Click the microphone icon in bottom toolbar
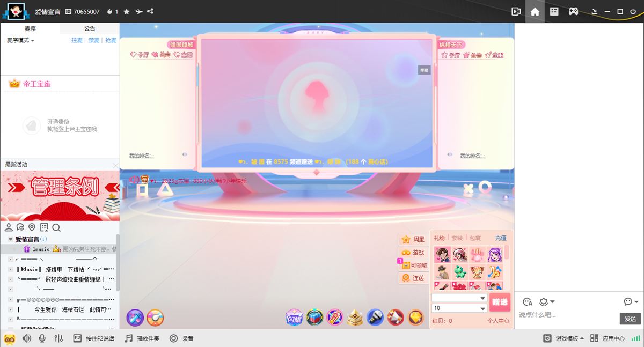 point(42,338)
